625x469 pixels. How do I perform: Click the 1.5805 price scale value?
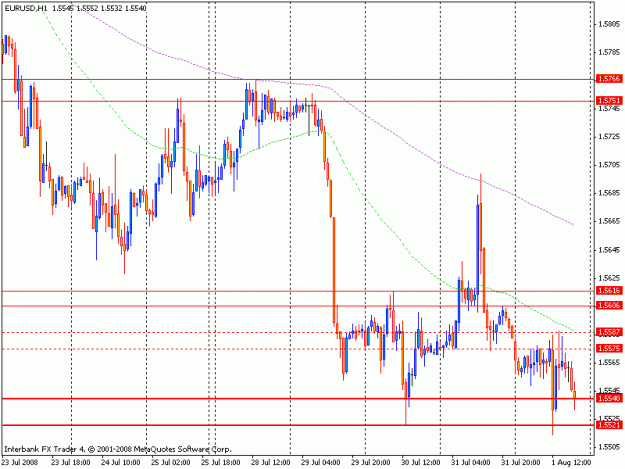pos(609,24)
